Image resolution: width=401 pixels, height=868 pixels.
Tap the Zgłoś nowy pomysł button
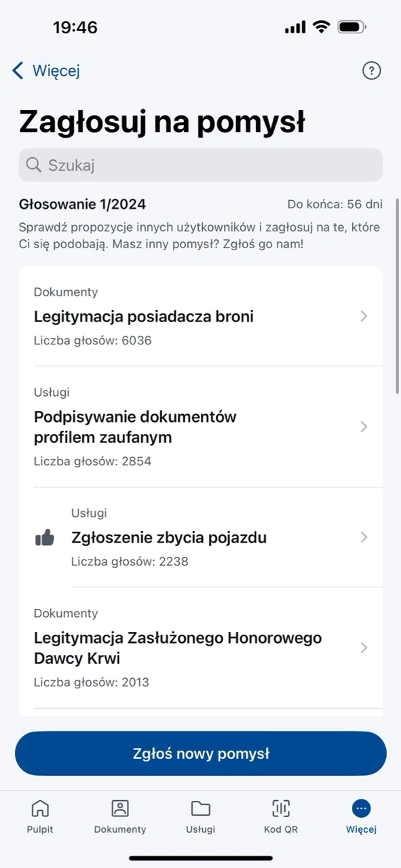click(201, 753)
